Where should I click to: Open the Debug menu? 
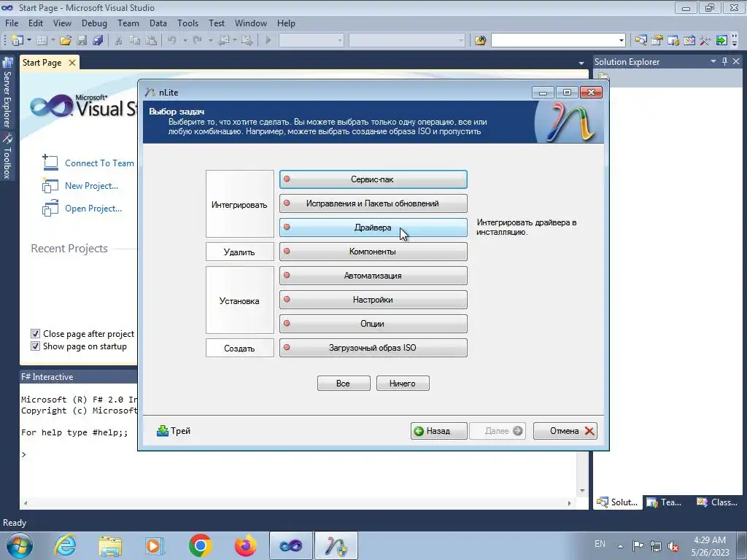(94, 23)
